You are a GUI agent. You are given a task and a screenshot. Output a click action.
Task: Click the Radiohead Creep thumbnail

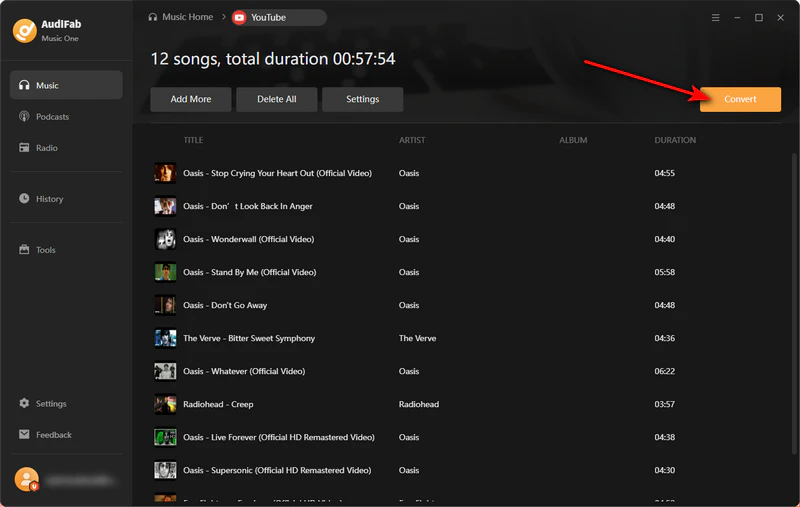point(165,404)
